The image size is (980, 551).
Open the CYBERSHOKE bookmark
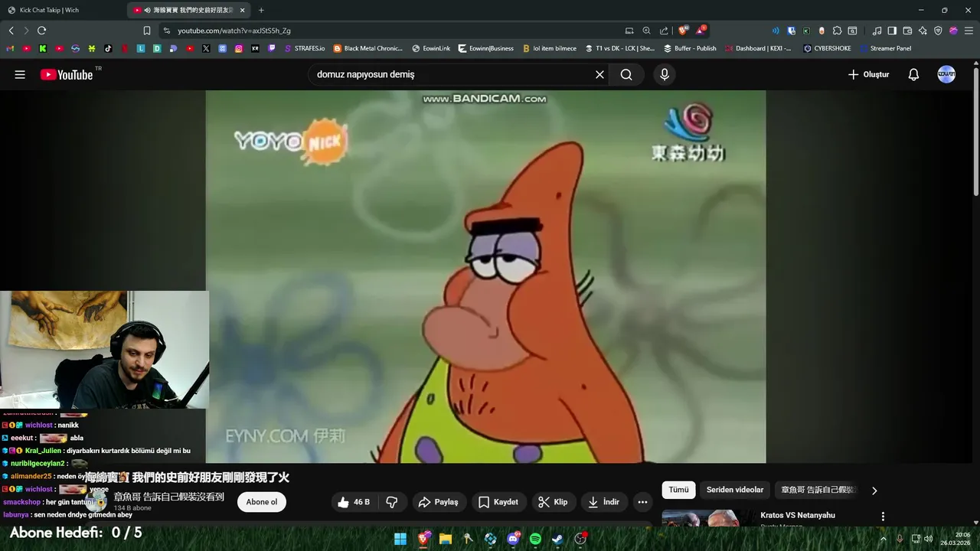point(828,48)
